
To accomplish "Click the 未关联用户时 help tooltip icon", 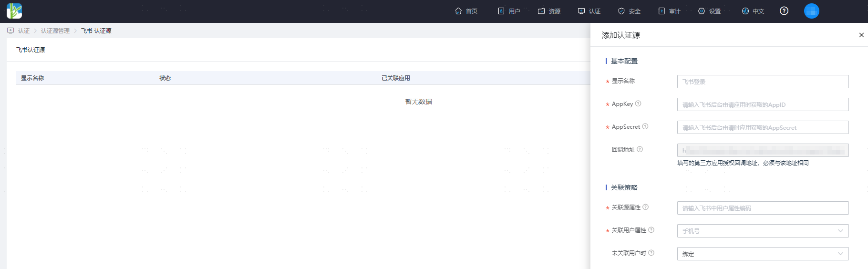I will [x=651, y=253].
